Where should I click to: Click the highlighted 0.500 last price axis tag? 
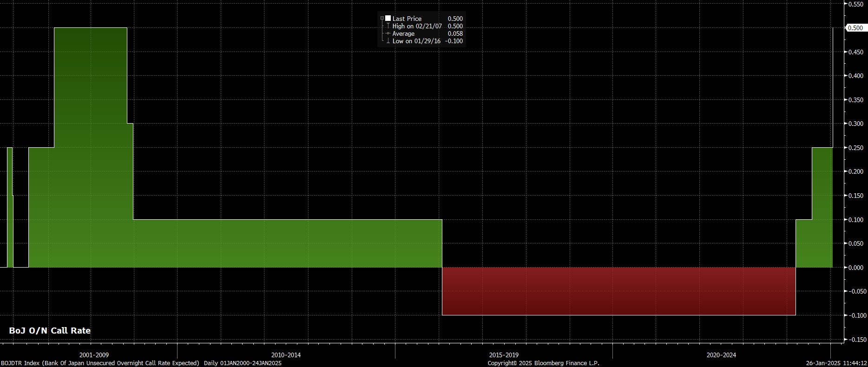pos(855,28)
